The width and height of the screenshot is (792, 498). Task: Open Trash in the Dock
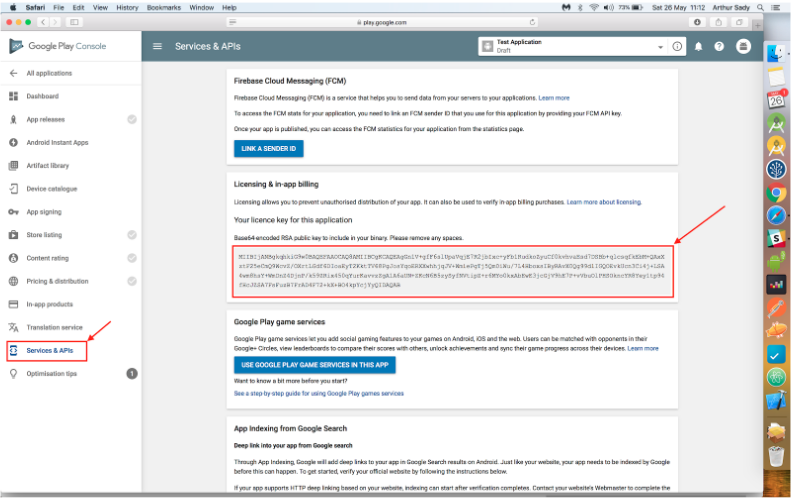tap(776, 456)
